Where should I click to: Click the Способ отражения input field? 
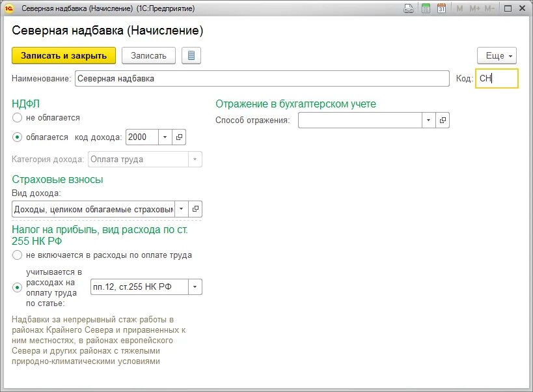360,120
